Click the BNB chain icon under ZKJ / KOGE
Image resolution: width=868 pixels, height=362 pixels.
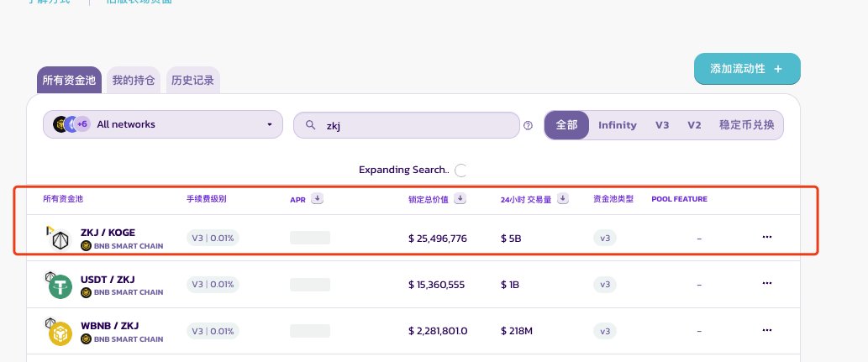[86, 246]
